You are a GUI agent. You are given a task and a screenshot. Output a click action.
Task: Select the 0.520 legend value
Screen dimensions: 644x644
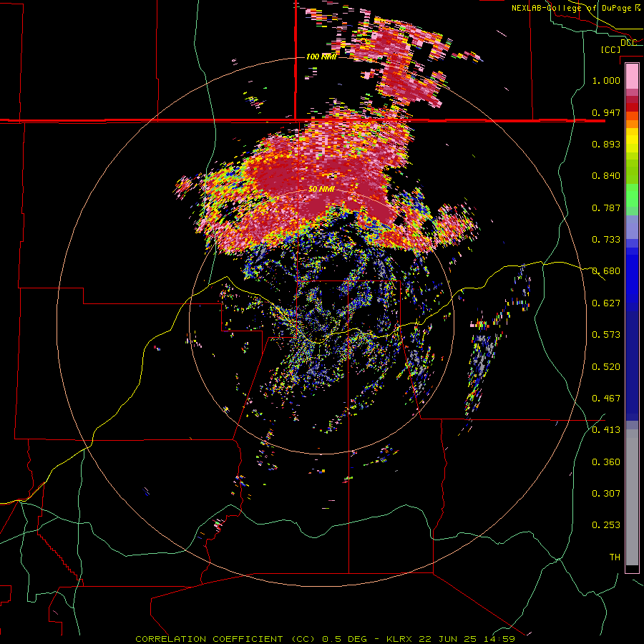[x=606, y=367]
